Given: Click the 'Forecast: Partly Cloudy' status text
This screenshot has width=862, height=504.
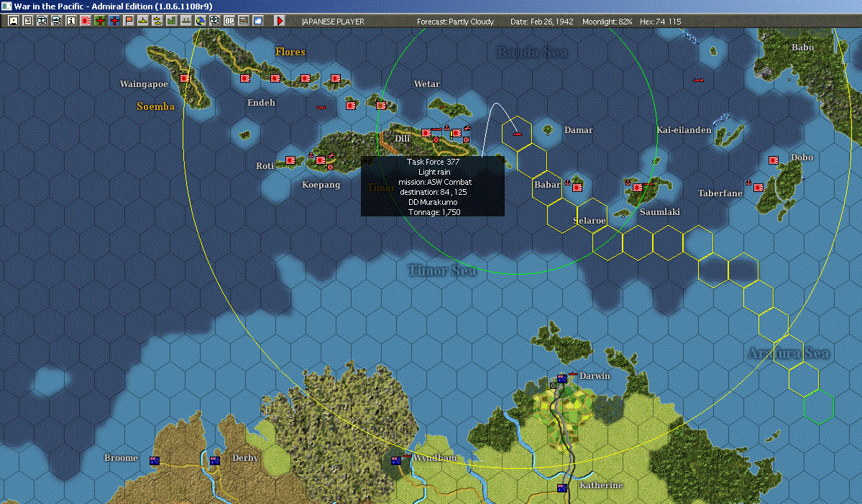Looking at the screenshot, I should [455, 22].
